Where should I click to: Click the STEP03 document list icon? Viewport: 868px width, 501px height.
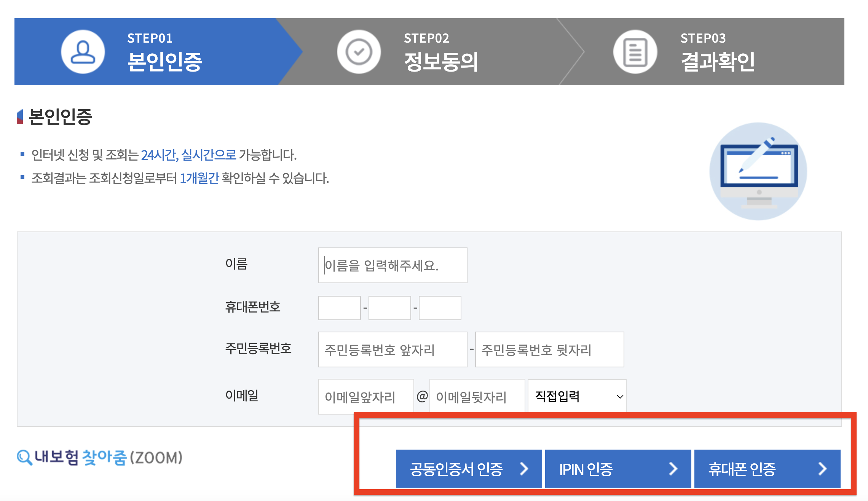(x=635, y=52)
